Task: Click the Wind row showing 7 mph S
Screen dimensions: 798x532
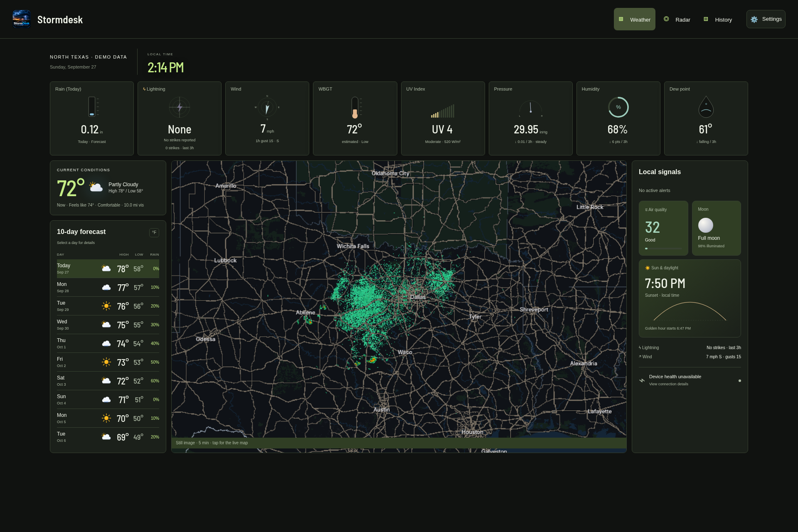Action: click(x=690, y=357)
